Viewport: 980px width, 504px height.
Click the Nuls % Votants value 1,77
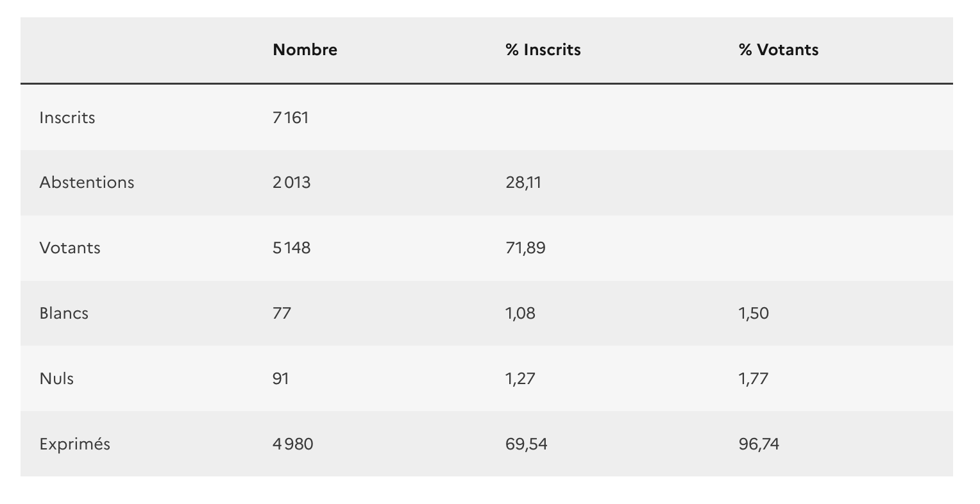pyautogui.click(x=753, y=379)
